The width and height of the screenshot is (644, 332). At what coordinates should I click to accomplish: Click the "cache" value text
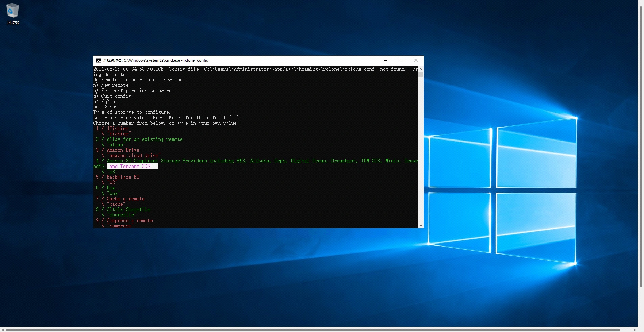(116, 204)
